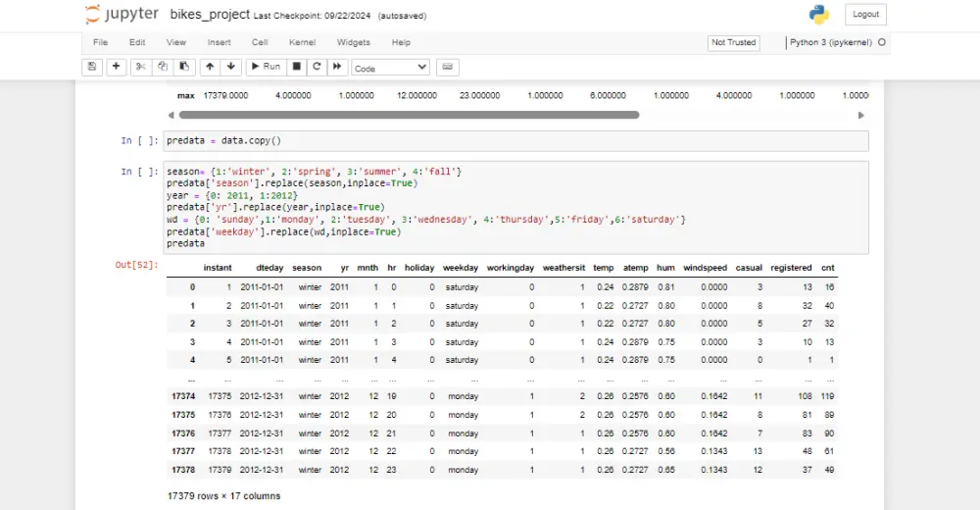Run the selected cell
The image size is (980, 510).
[x=267, y=67]
